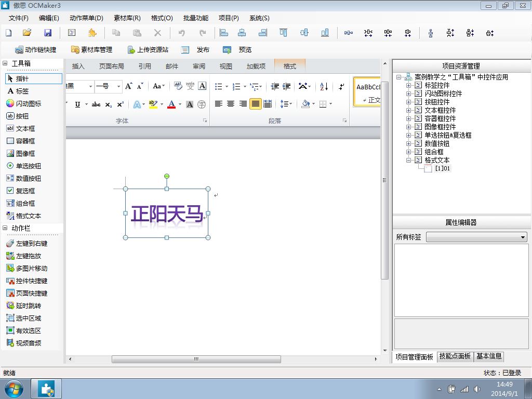This screenshot has height=399, width=532.
Task: Collapse the 格式文本 tree node
Action: [408, 160]
